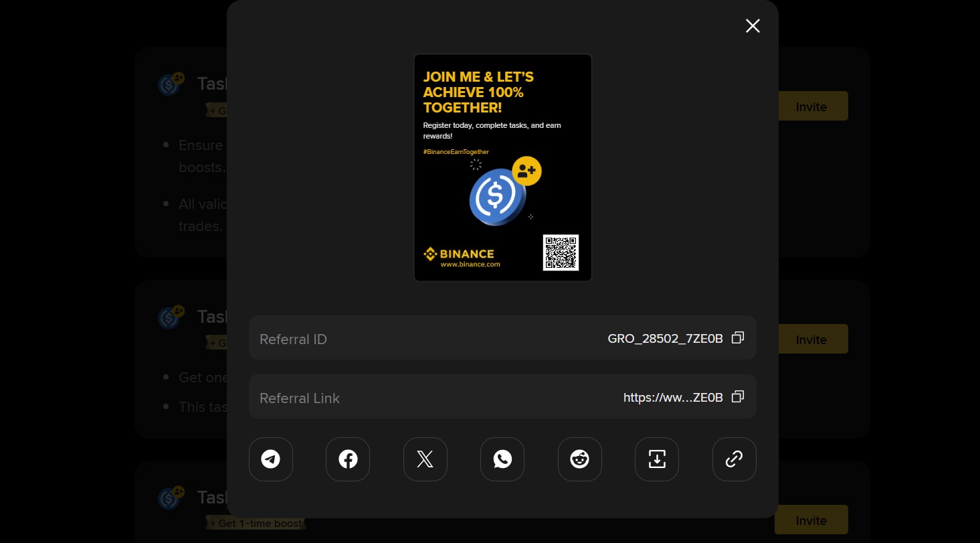Share the invite via Telegram
The image size is (980, 543).
coord(270,459)
